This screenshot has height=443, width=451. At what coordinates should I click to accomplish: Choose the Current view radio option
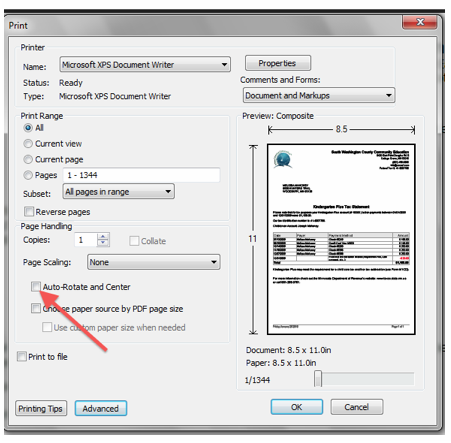pos(28,144)
